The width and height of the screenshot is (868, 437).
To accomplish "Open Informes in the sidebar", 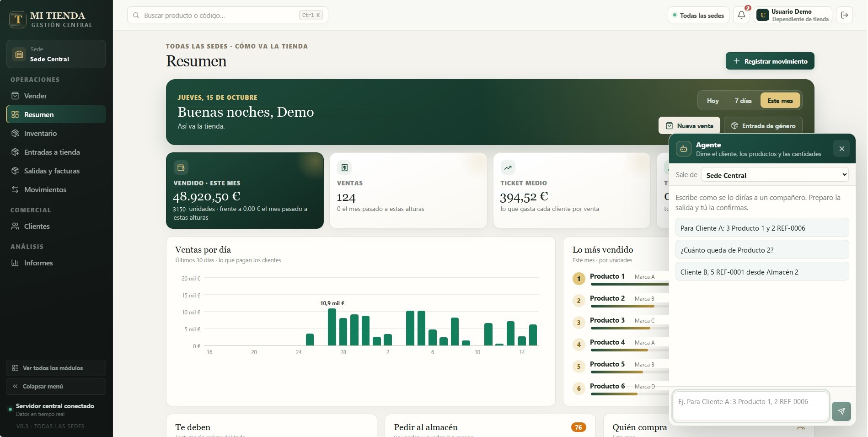I will (56, 263).
